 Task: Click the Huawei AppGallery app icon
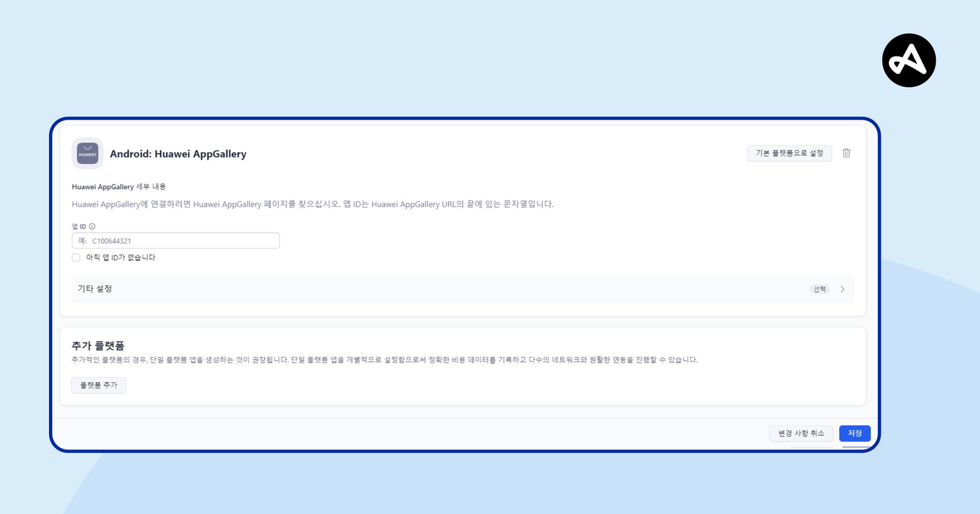point(88,154)
